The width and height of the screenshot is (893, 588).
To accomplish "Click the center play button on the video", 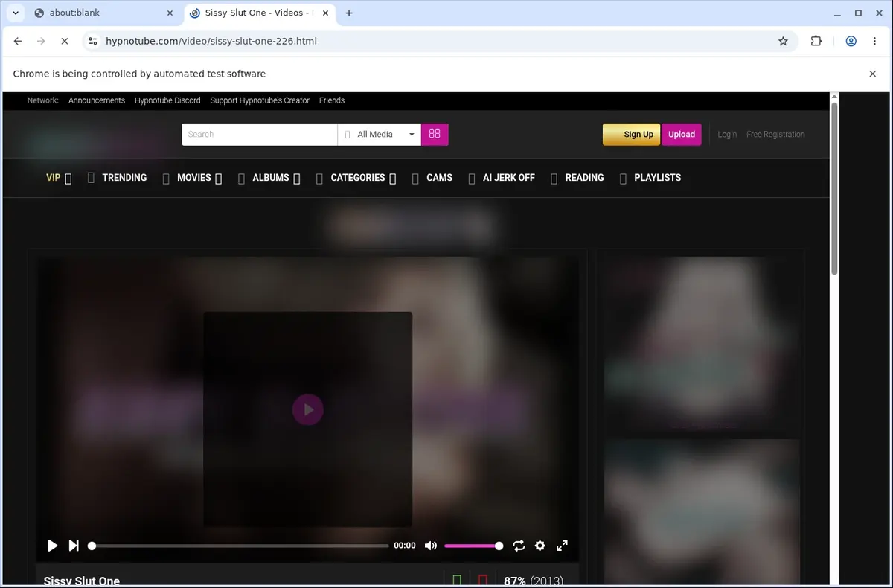I will (307, 409).
